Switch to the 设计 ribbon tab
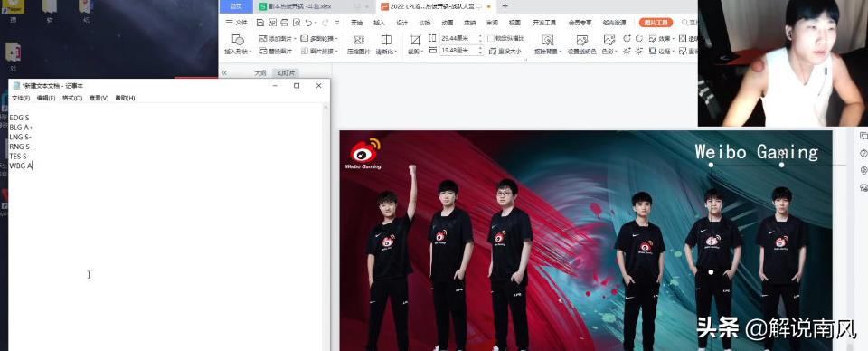This screenshot has height=351, width=868. [x=401, y=23]
